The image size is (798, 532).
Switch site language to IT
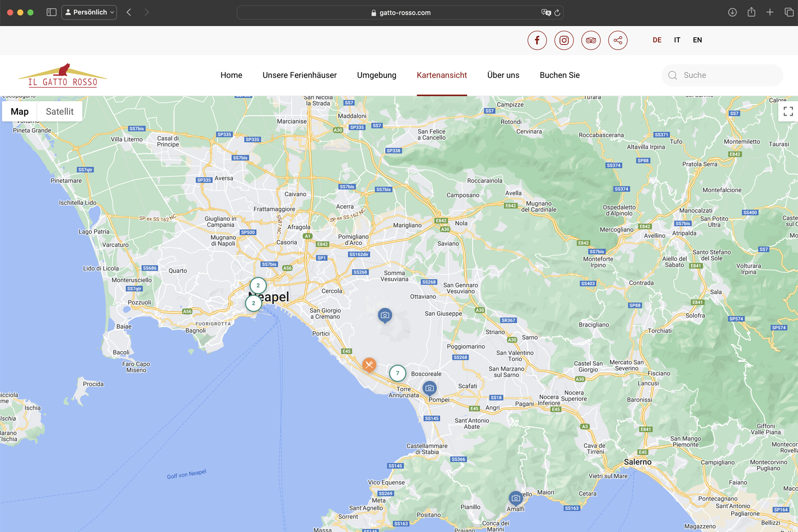677,40
